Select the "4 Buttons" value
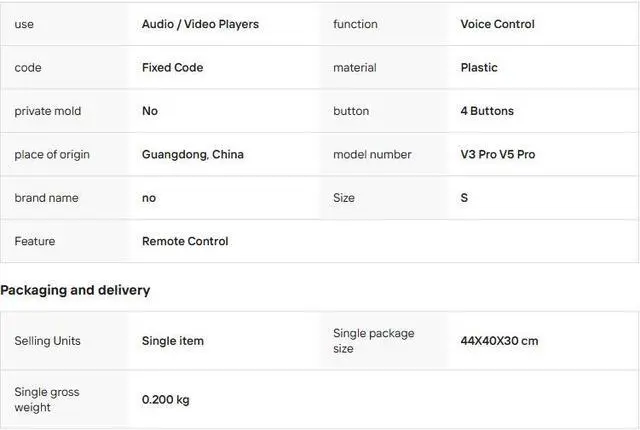640x430 pixels. click(x=487, y=111)
